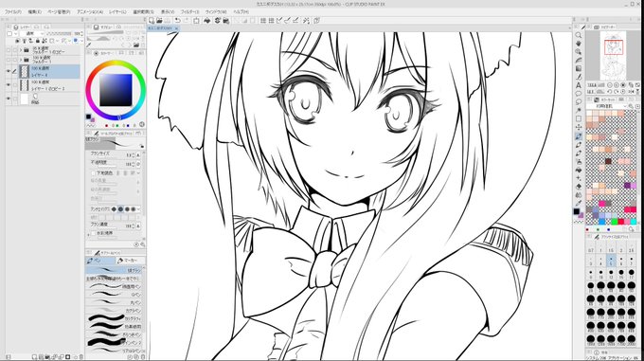Screen dimensions: 644x361
Task: Click the brush size dynamics button
Action: (138, 155)
